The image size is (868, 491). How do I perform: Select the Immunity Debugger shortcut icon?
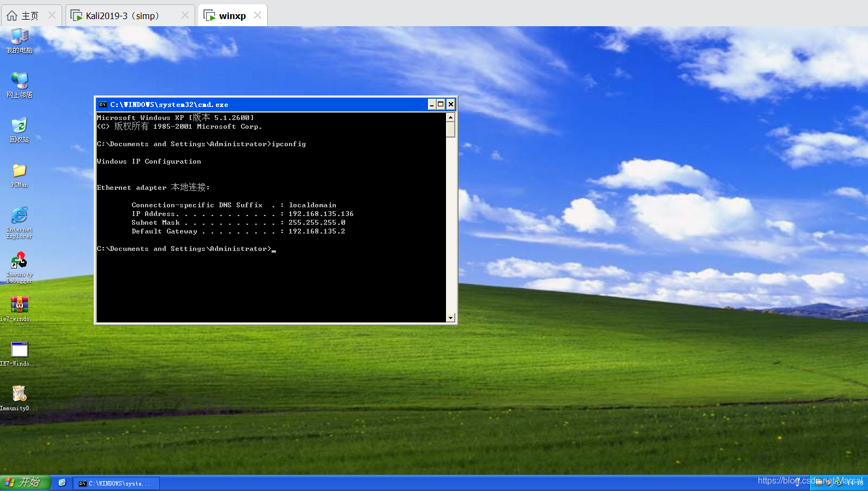pyautogui.click(x=20, y=267)
